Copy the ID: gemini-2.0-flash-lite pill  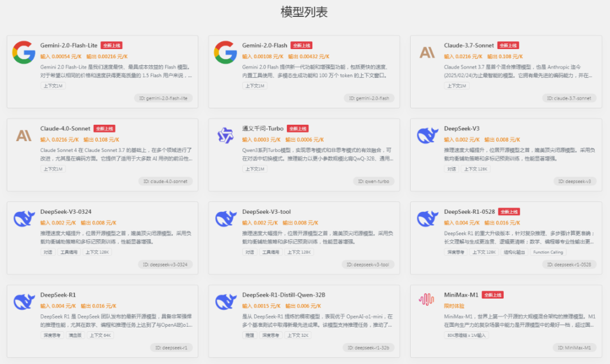point(163,98)
